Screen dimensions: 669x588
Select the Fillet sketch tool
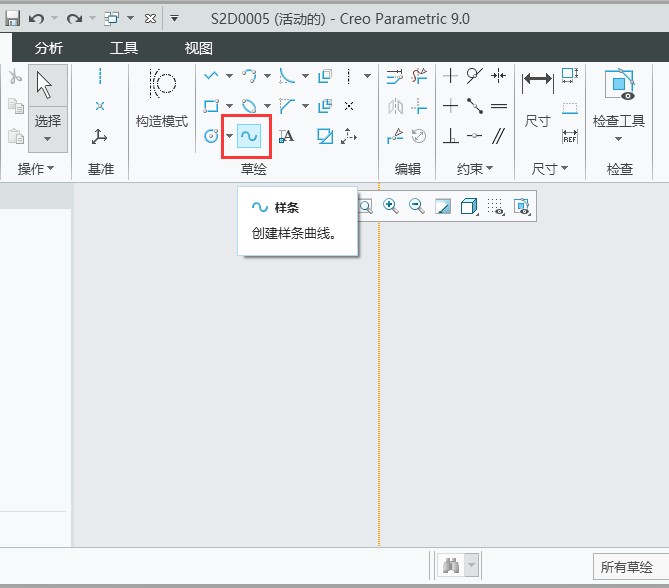point(287,76)
